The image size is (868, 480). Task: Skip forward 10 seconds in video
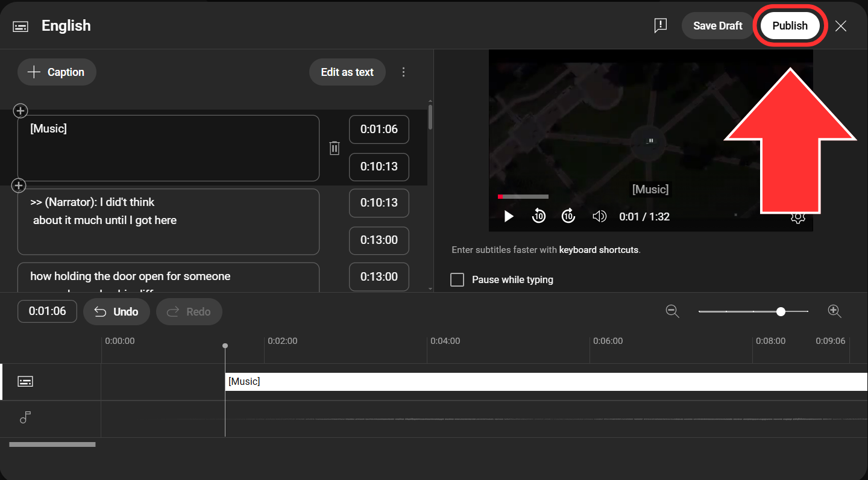coord(568,217)
